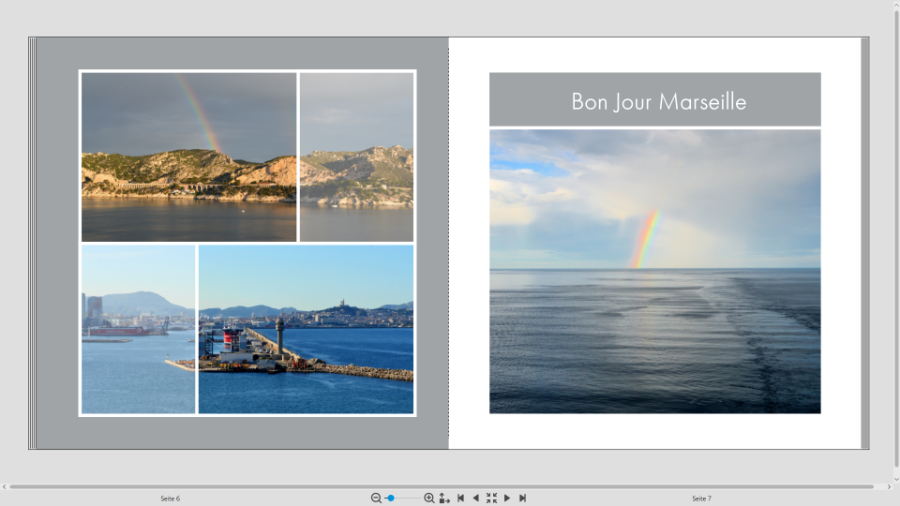Go to the previous page
900x506 pixels.
pos(475,498)
